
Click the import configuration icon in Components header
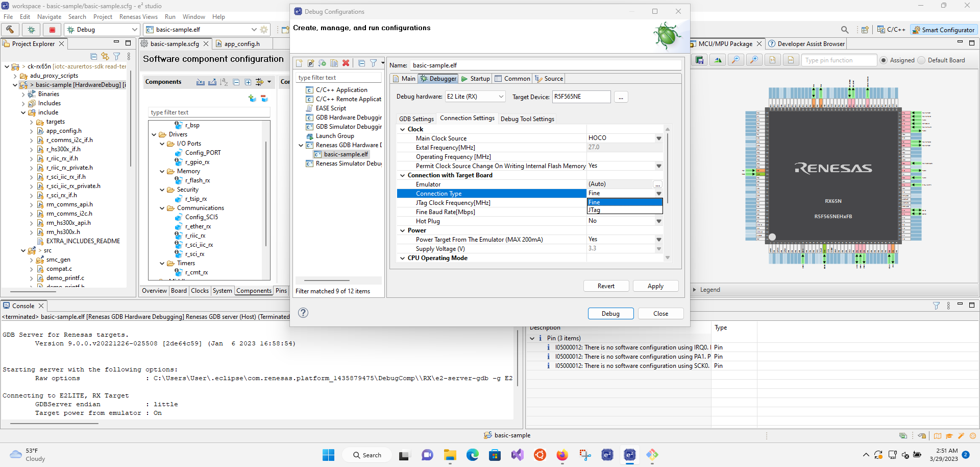click(x=201, y=82)
